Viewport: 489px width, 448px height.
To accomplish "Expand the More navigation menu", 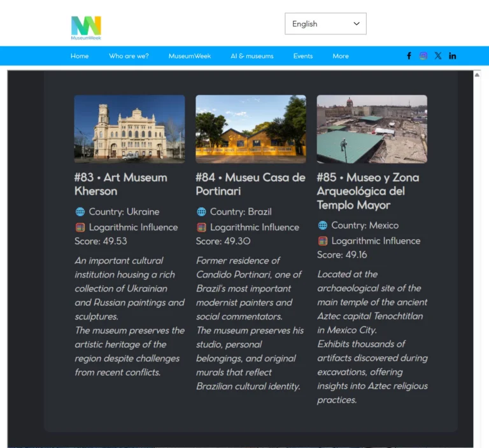I will [341, 56].
